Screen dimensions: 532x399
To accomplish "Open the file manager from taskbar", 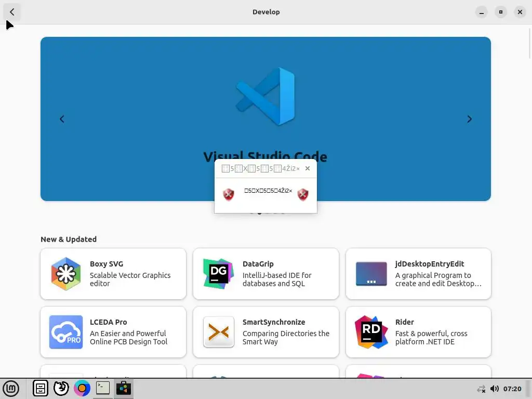I will pos(41,389).
